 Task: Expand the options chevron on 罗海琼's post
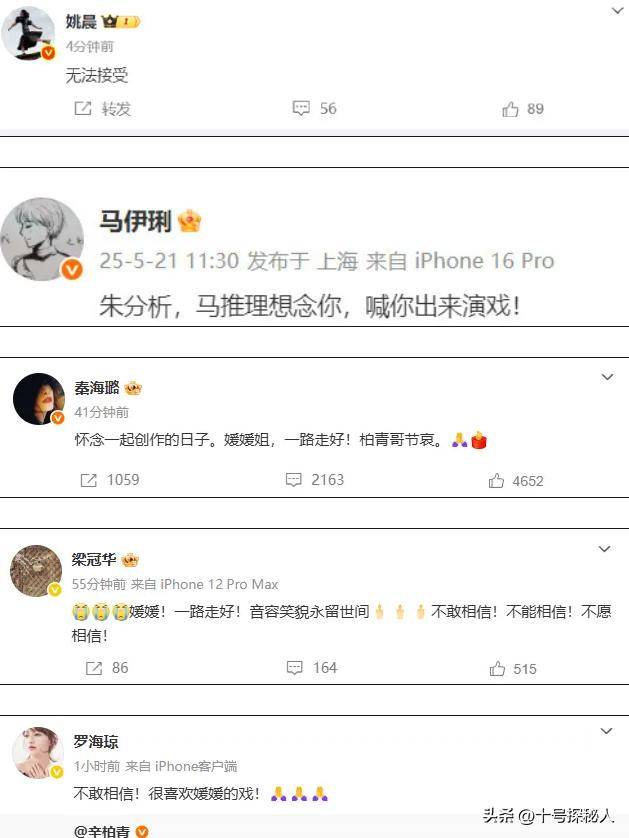pyautogui.click(x=606, y=731)
